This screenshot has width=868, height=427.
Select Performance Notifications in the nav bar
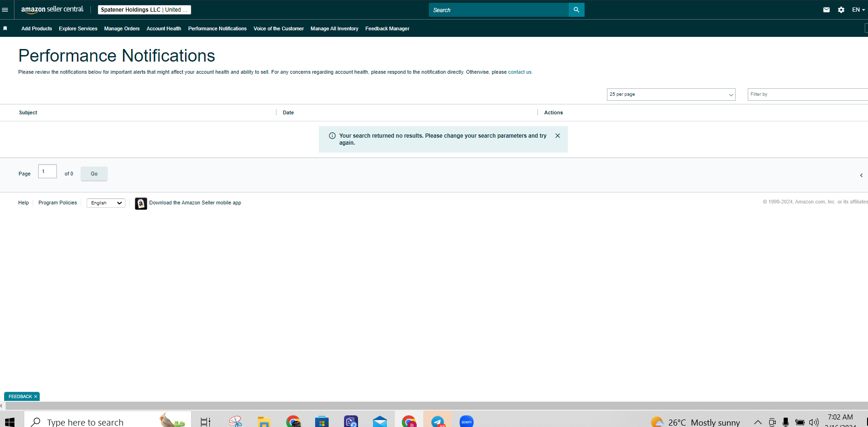tap(217, 28)
